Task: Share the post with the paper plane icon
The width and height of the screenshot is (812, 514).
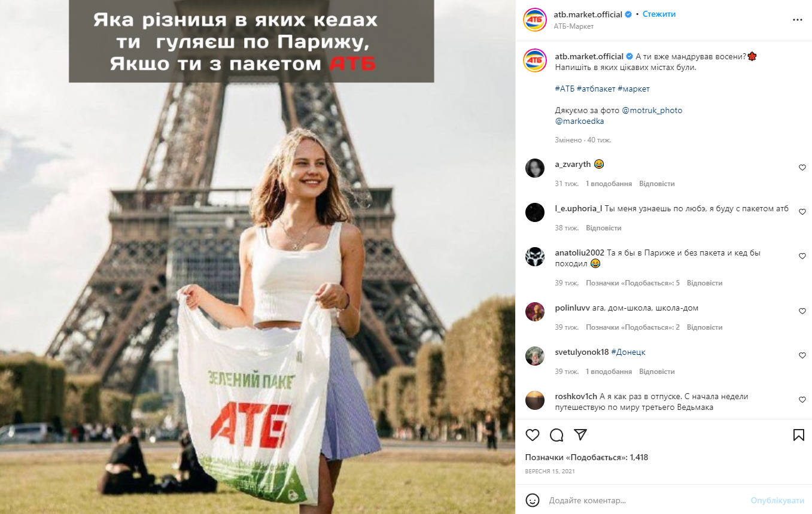Action: [580, 435]
